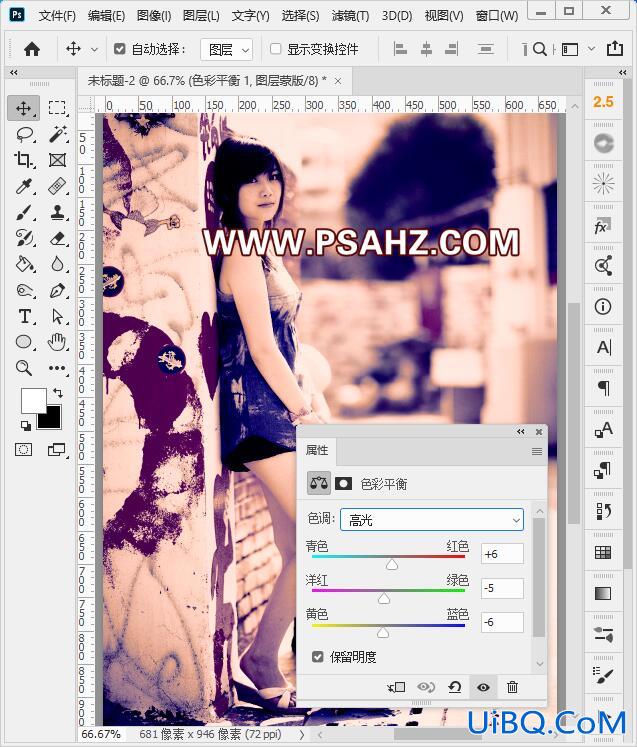
Task: Toggle 自动选择 checkbox
Action: click(x=120, y=49)
